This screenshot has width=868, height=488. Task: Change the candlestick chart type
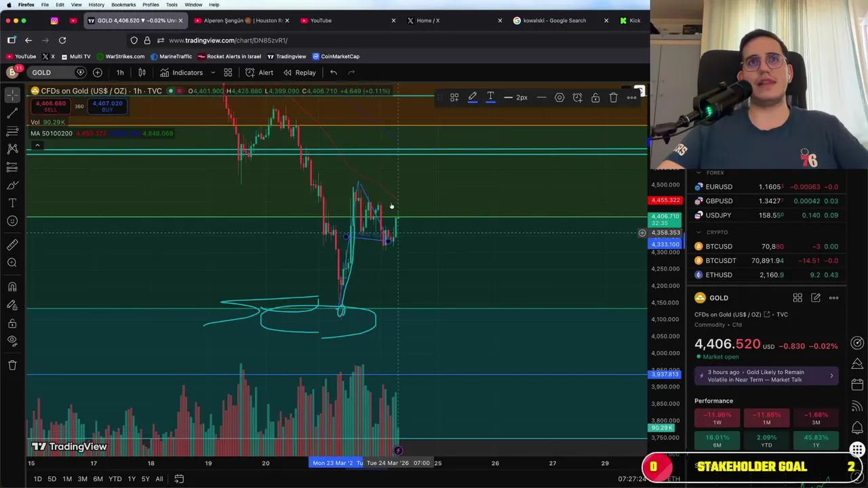[x=142, y=73]
